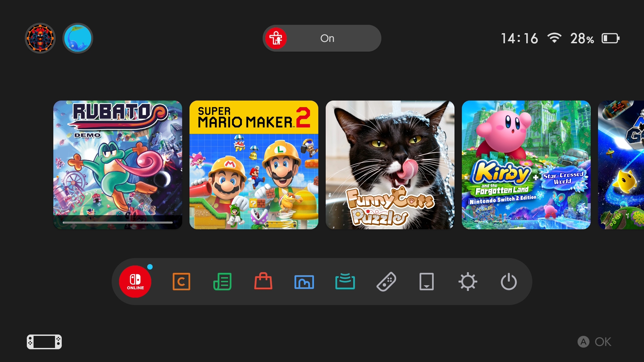Open Nintendo Switch Online
This screenshot has height=362, width=644.
point(135,282)
